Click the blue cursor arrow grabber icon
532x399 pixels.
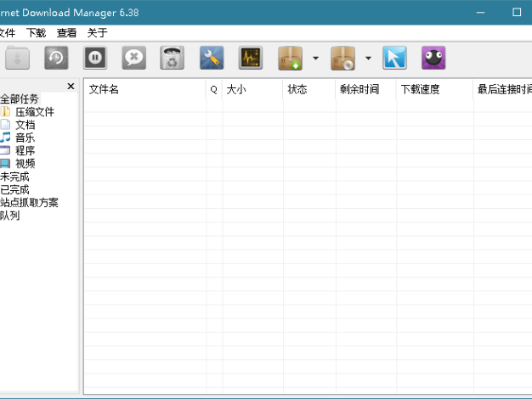click(394, 58)
